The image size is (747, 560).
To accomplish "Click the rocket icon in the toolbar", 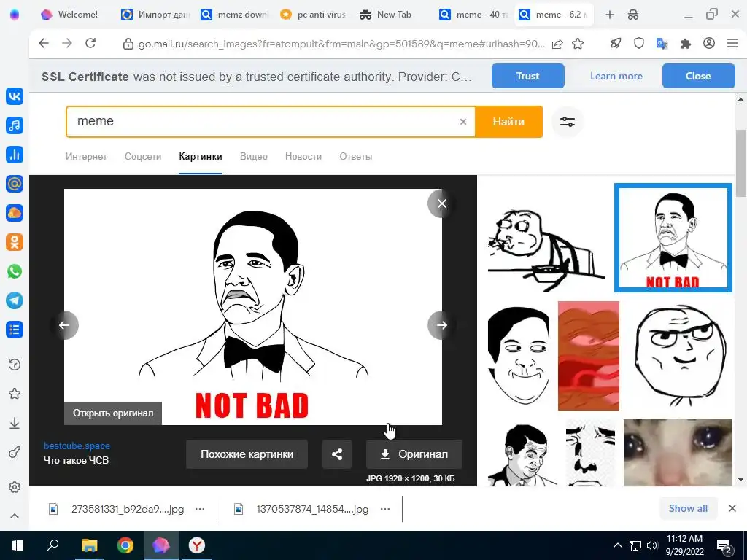I will (x=616, y=43).
